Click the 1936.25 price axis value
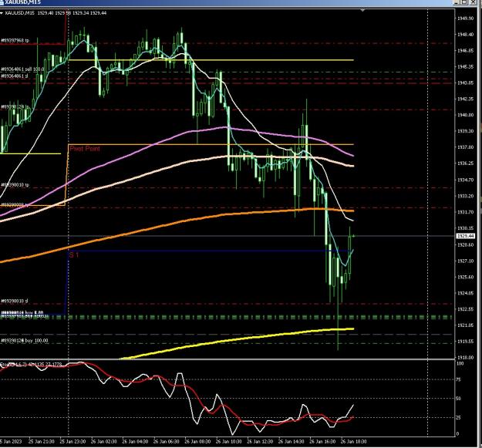482x448 pixels. 465,163
